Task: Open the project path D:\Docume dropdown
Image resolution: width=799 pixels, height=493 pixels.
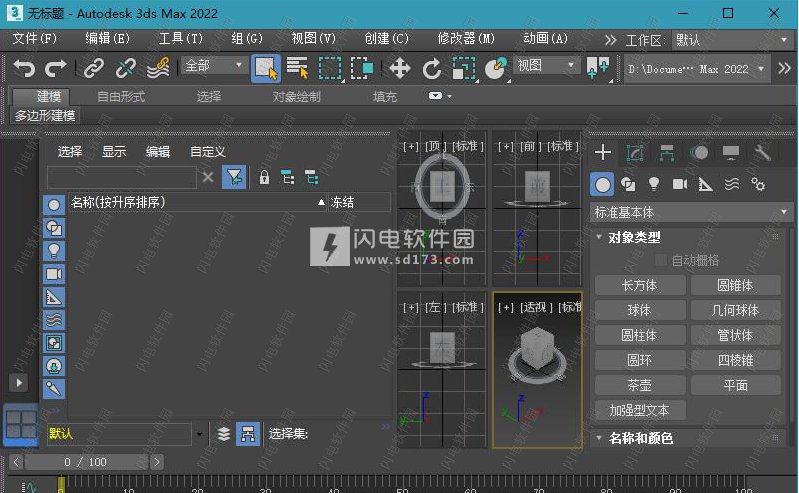Action: pyautogui.click(x=696, y=69)
